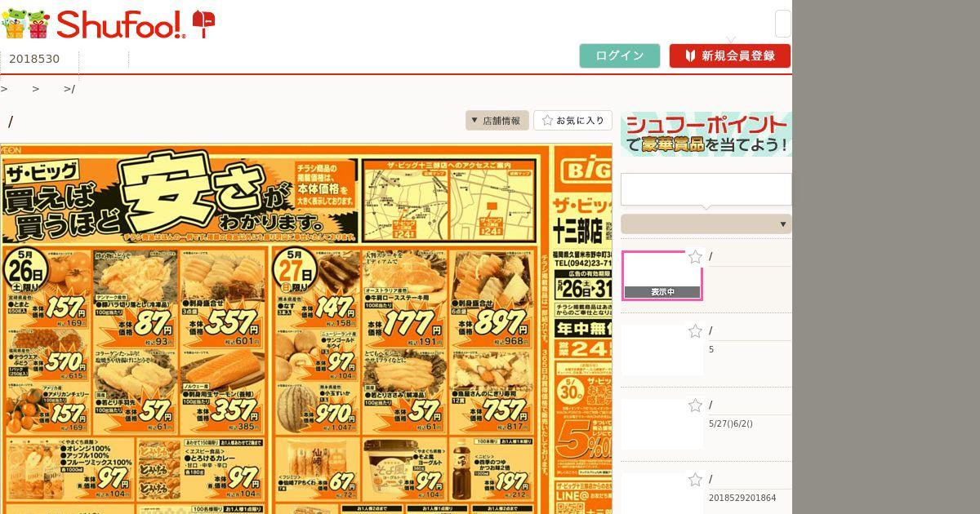This screenshot has width=980, height=514.
Task: Toggle favorite star on the 2018529201864 flyer row
Action: click(695, 480)
